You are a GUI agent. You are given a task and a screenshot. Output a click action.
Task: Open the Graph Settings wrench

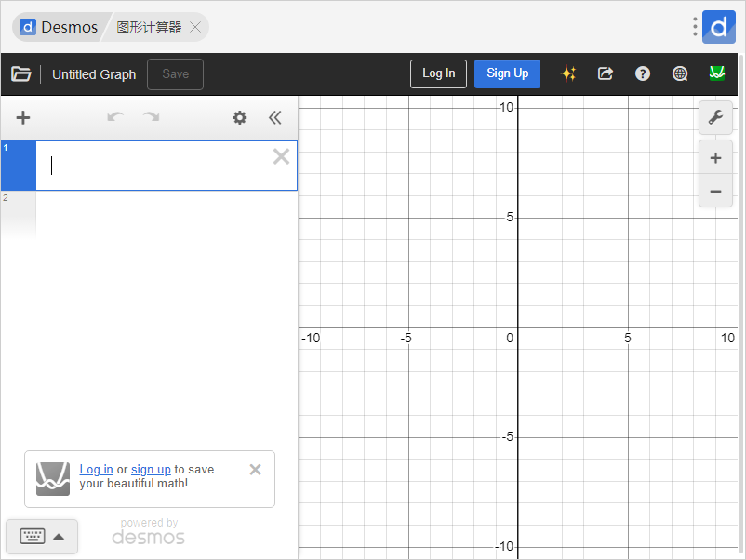point(715,117)
